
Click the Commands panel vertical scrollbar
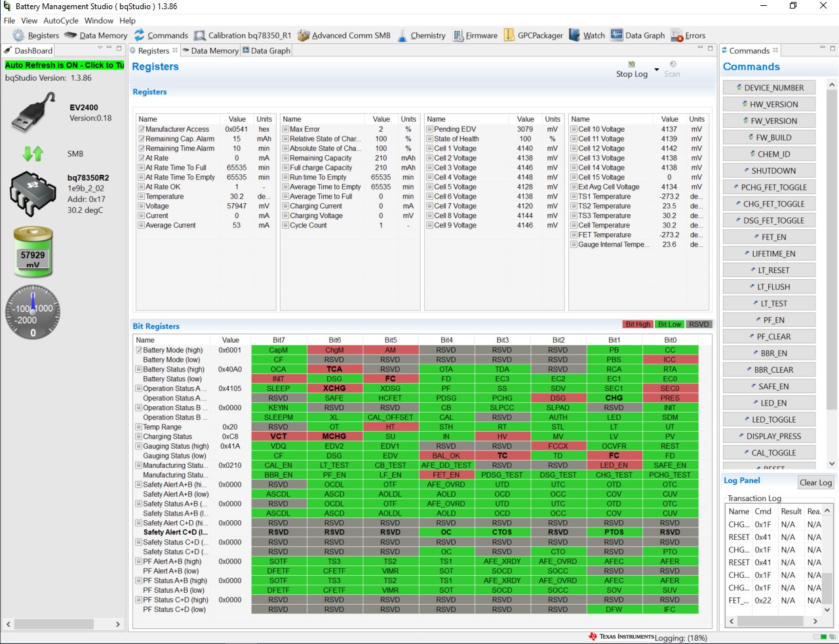coord(832,249)
